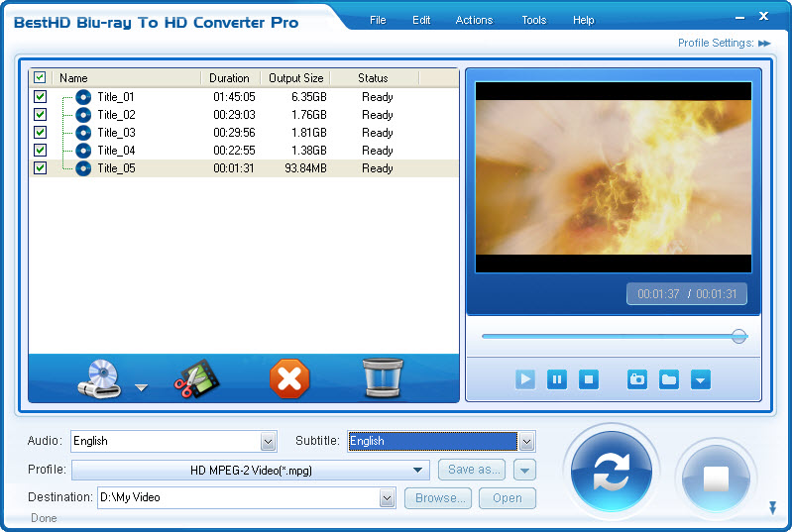Viewport: 792px width, 532px height.
Task: Open the snapshot options down arrow
Action: pyautogui.click(x=701, y=379)
